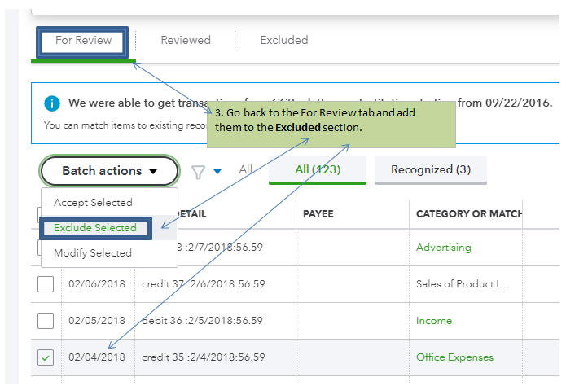588x386 pixels.
Task: Switch to the For Review tab
Action: pyautogui.click(x=84, y=41)
